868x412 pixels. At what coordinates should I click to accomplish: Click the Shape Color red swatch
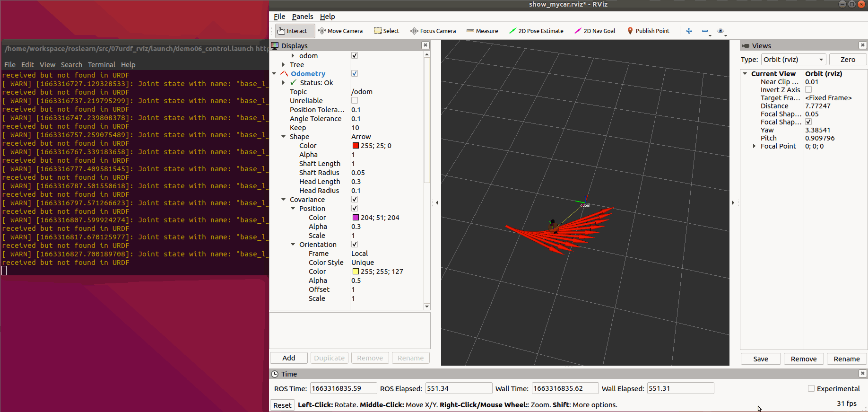point(356,146)
